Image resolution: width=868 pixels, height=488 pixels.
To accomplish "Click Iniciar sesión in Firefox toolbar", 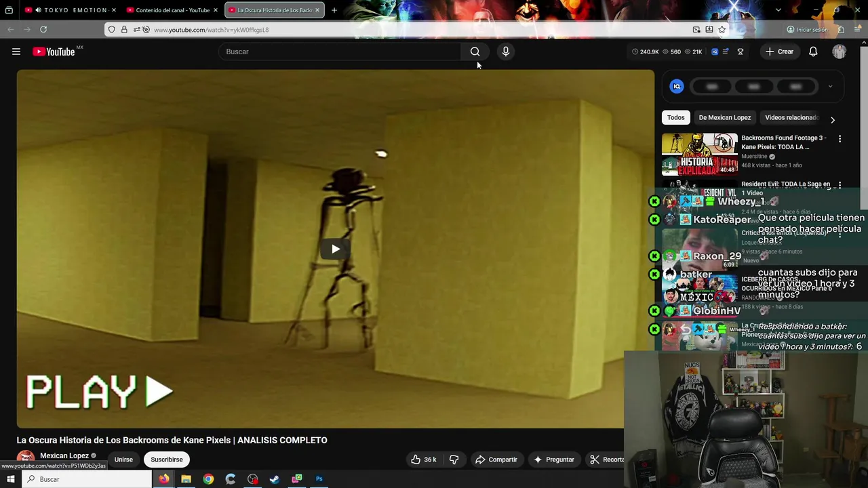I will pos(807,30).
